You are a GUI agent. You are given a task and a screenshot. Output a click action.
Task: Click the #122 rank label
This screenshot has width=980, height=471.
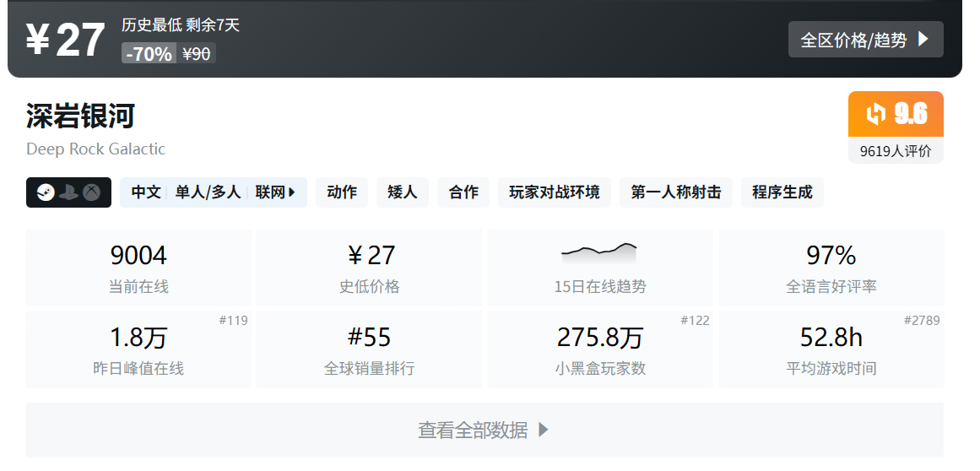695,321
